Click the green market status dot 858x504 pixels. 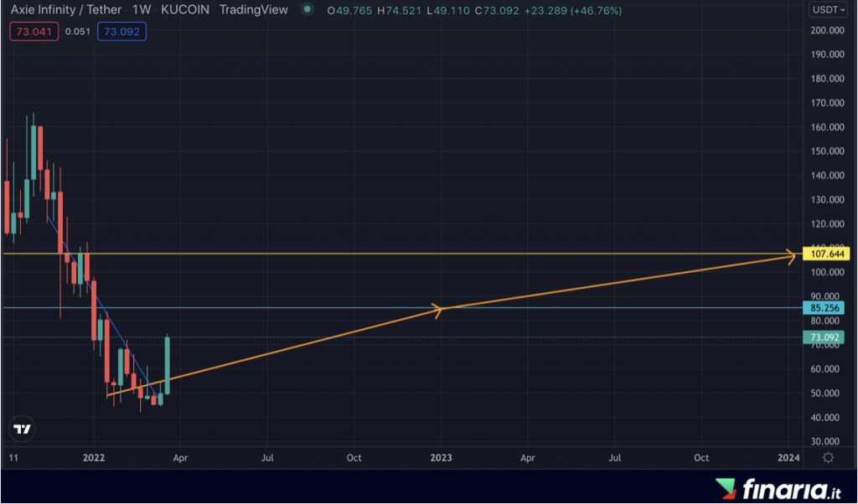point(308,10)
